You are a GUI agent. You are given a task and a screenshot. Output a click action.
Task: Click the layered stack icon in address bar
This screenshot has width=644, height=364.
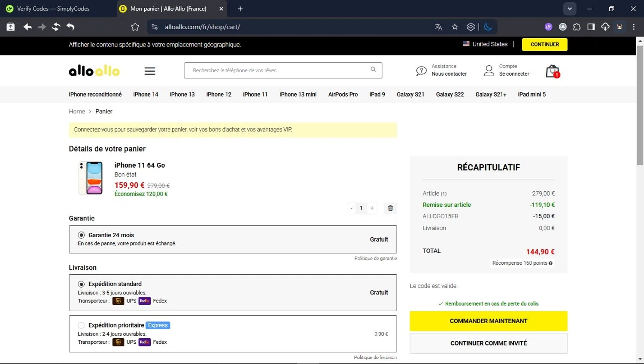pyautogui.click(x=471, y=27)
